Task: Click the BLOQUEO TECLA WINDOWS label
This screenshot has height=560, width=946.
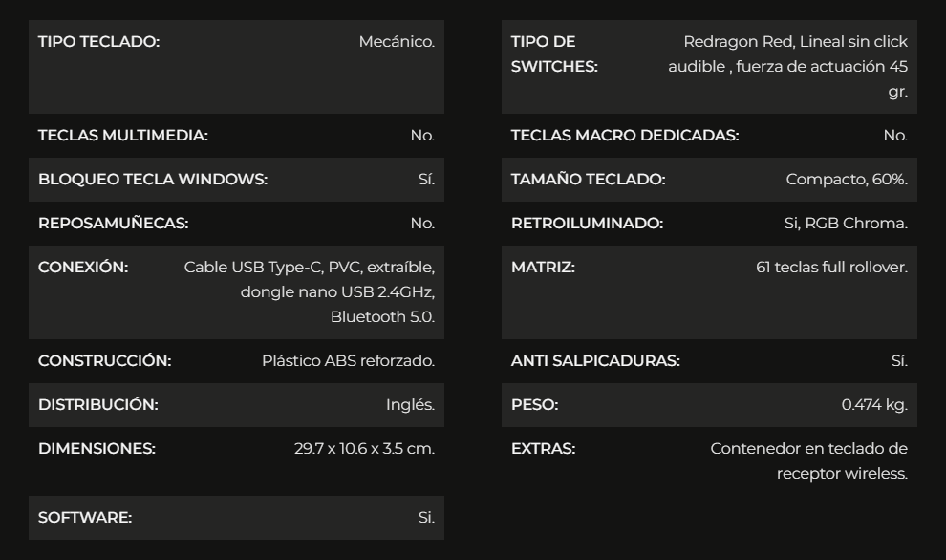Action: click(153, 180)
